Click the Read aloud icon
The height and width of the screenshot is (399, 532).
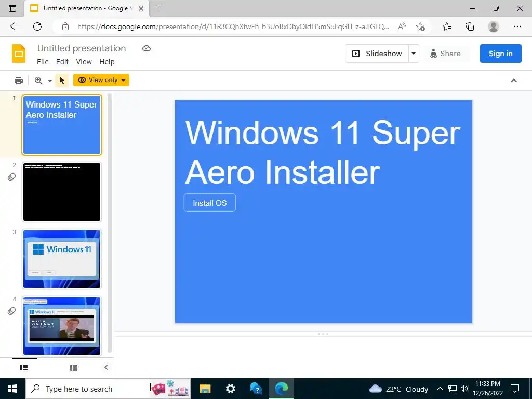pos(402,26)
